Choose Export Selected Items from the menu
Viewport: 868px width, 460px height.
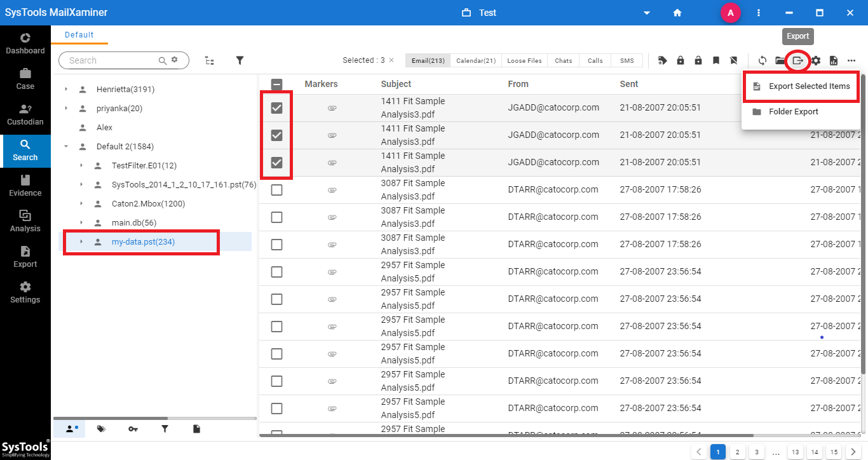(x=808, y=86)
